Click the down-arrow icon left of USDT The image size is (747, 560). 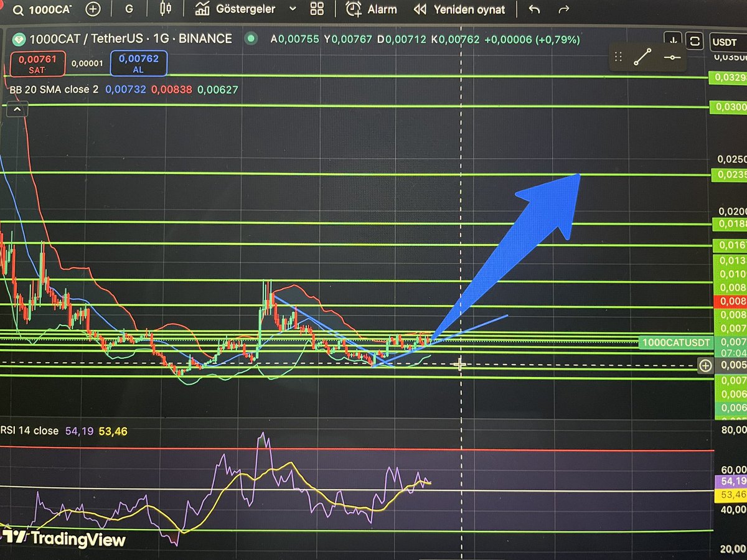[x=674, y=41]
